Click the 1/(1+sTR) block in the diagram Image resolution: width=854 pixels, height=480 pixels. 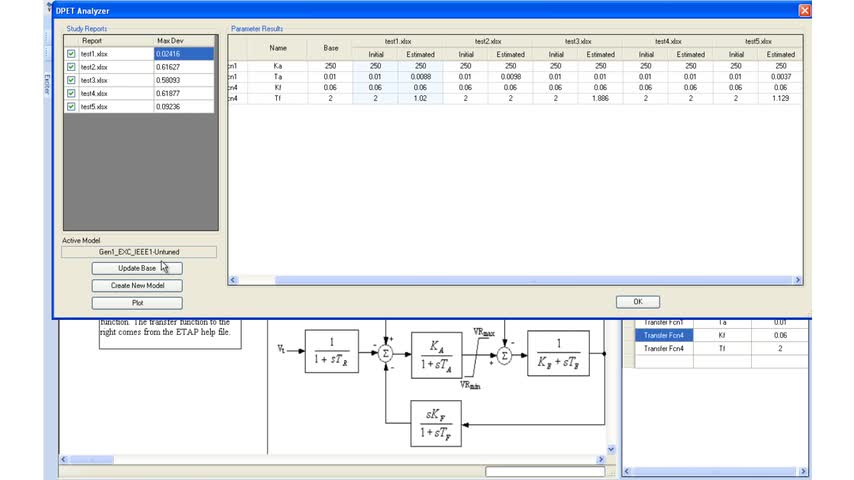(x=332, y=351)
